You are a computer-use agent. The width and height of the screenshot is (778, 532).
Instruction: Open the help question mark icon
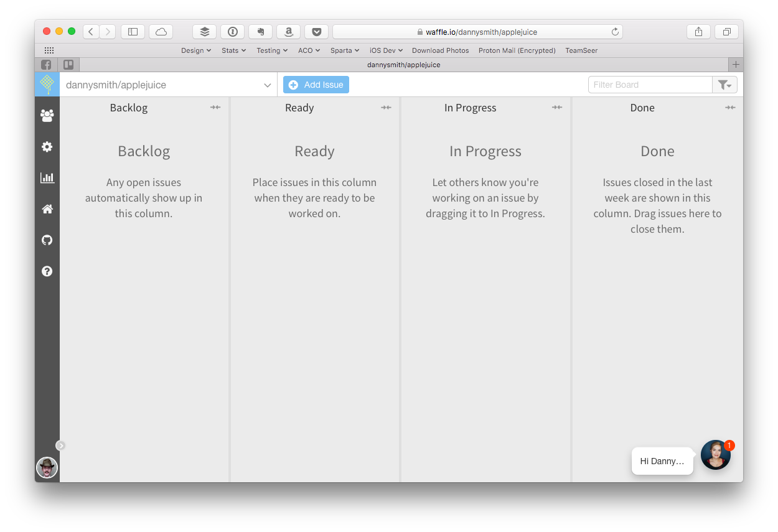pos(47,271)
